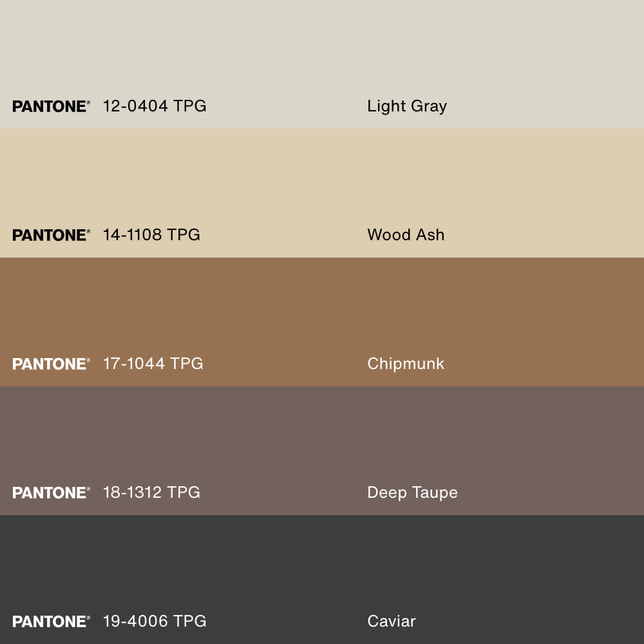Image resolution: width=644 pixels, height=644 pixels.
Task: Click the PANTONE logo on Chipmunk row
Action: (51, 364)
